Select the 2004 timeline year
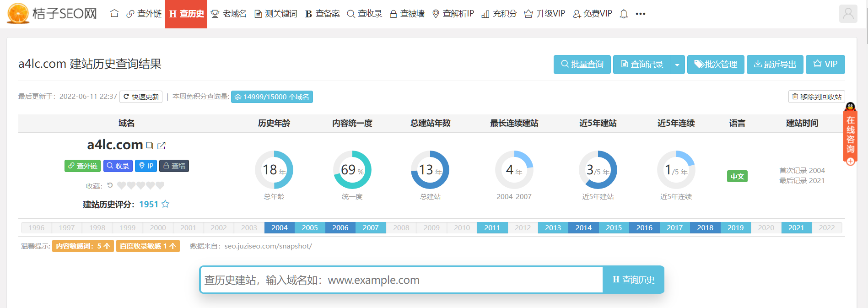 280,227
